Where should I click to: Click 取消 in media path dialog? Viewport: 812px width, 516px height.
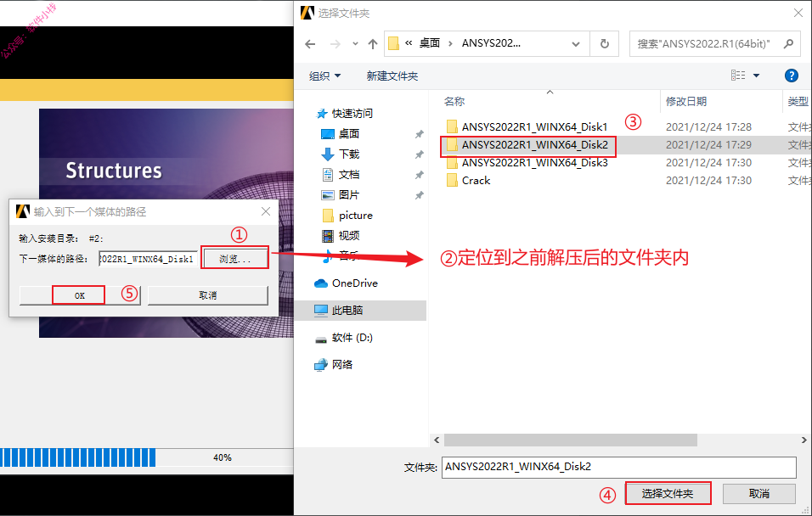(x=207, y=295)
